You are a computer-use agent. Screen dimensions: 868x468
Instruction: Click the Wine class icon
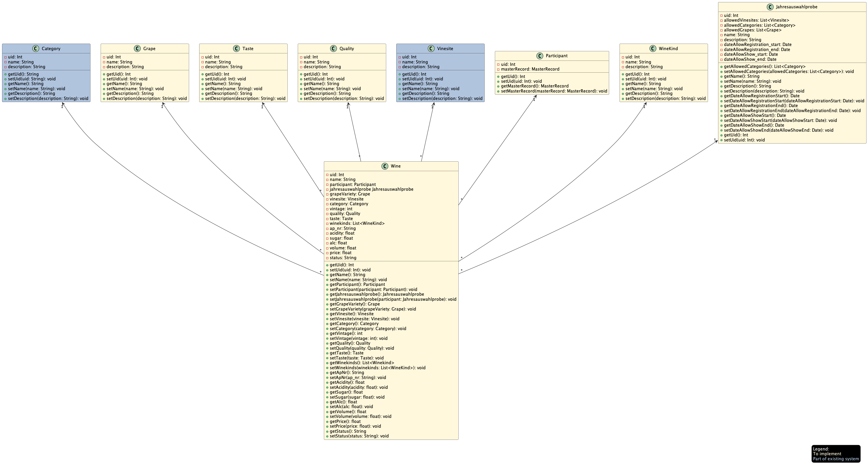(x=385, y=166)
